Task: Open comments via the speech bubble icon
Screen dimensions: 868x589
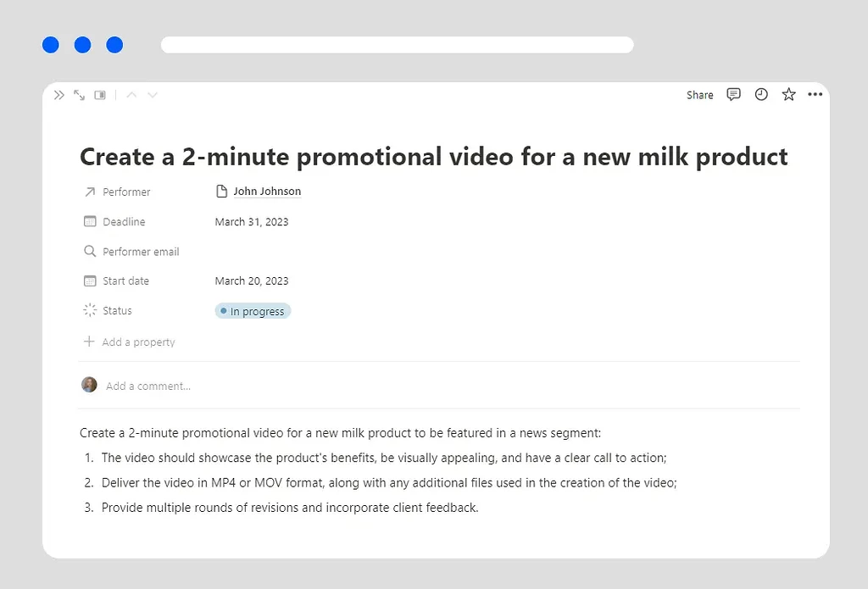Action: (732, 94)
